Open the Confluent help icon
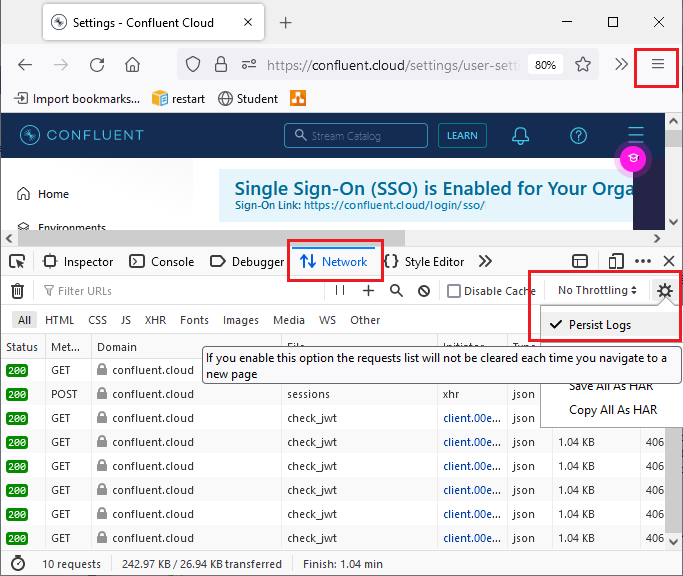 [578, 136]
